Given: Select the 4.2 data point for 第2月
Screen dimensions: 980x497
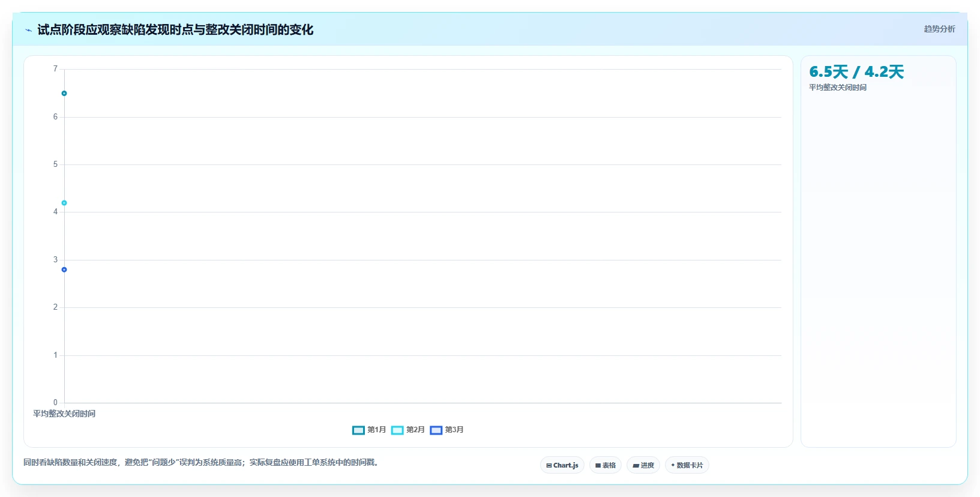Looking at the screenshot, I should point(64,203).
